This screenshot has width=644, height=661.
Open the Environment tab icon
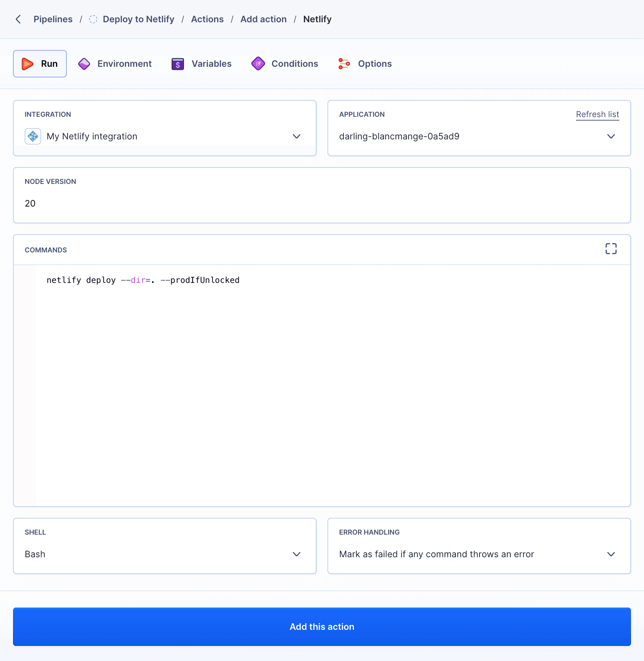coord(84,63)
